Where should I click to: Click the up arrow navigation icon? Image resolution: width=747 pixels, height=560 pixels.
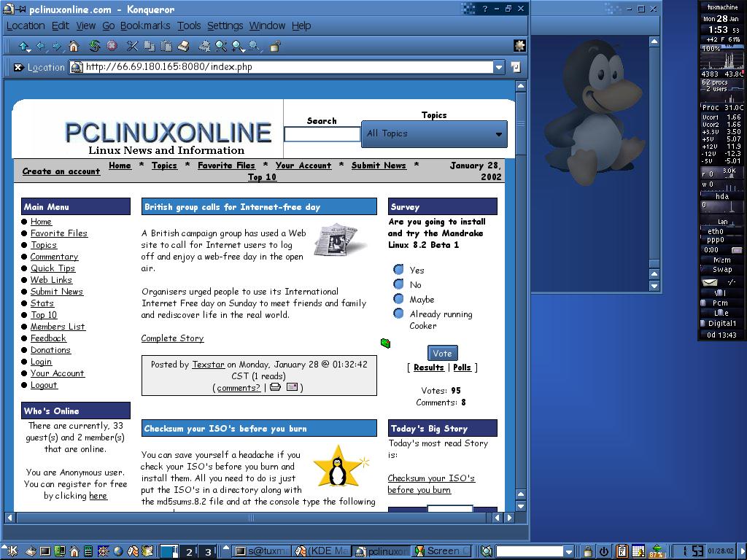(x=23, y=46)
